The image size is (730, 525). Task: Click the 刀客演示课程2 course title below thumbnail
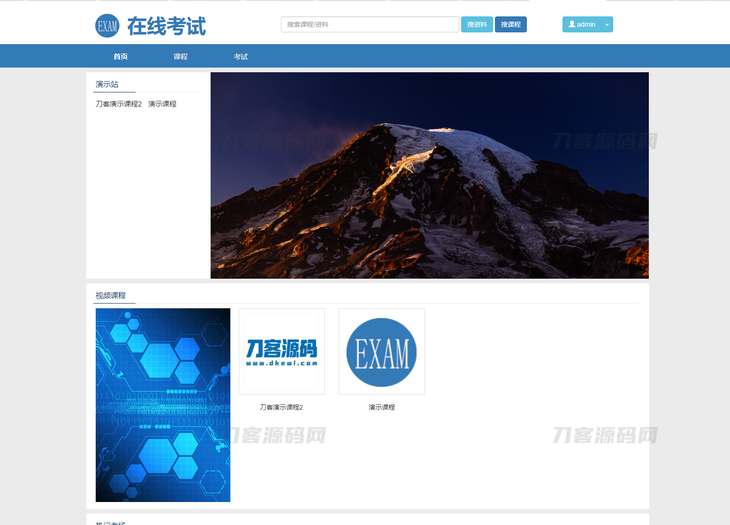[281, 407]
